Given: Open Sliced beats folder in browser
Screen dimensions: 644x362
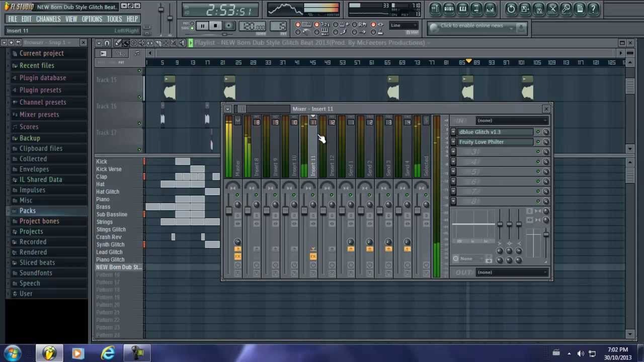Looking at the screenshot, I should pos(37,262).
